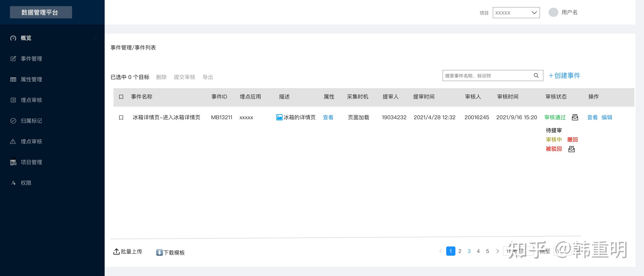The height and width of the screenshot is (276, 644).
Task: Open the 项目 XXXXX dropdown
Action: click(x=516, y=13)
